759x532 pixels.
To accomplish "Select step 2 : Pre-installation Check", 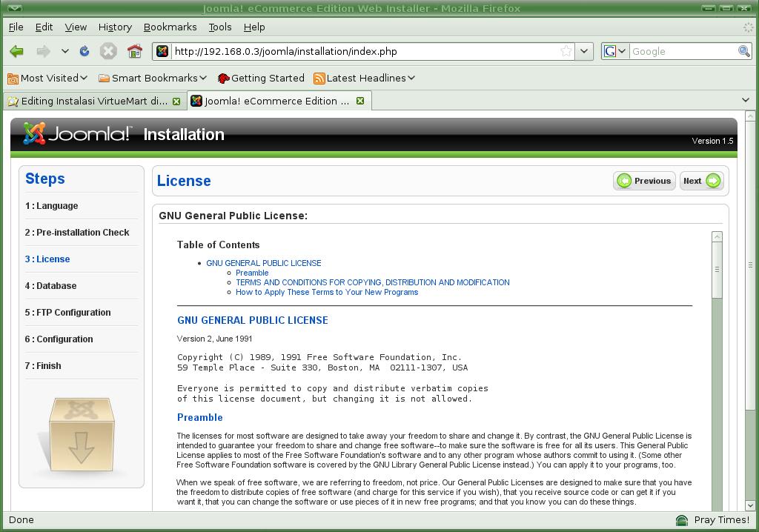I will 77,233.
